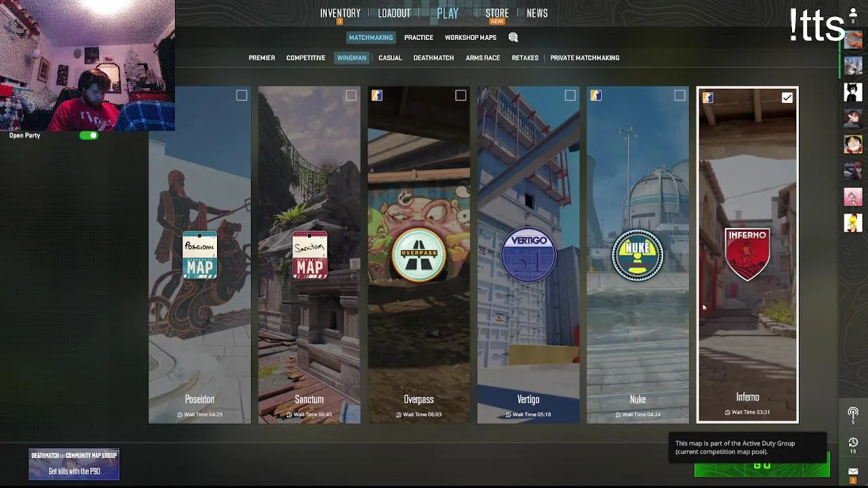The image size is (868, 488).
Task: Click the Poseidon community map emblem
Action: (x=199, y=256)
